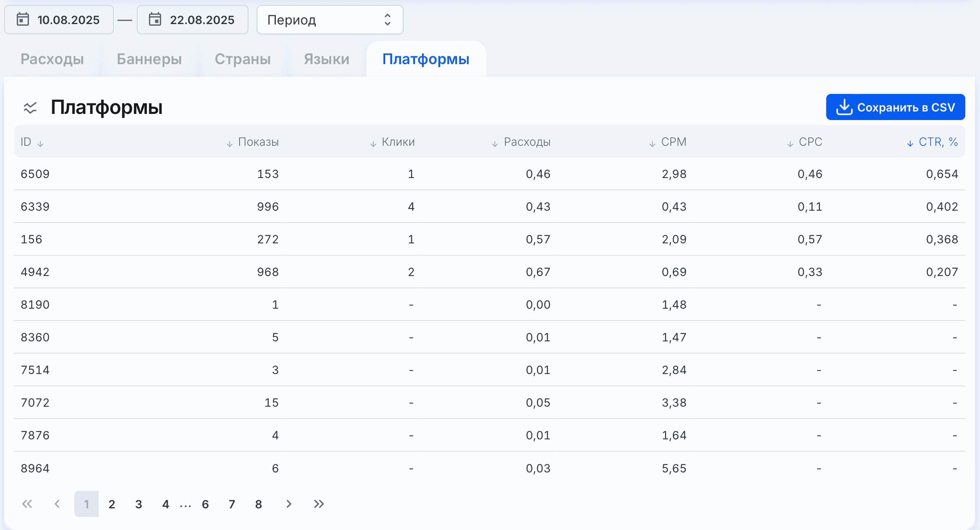Click the sort arrow next to CPC
The width and height of the screenshot is (980, 530).
(790, 144)
